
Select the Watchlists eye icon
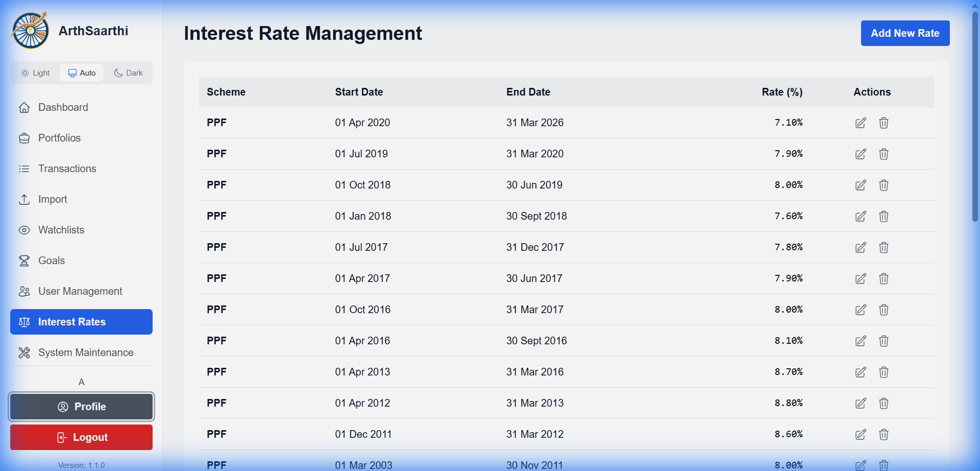24,230
